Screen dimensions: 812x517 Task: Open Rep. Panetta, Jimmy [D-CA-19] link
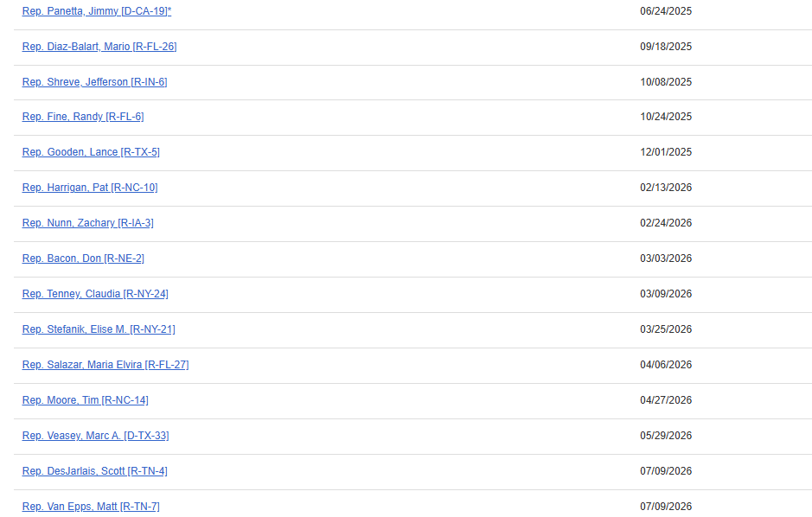coord(96,11)
